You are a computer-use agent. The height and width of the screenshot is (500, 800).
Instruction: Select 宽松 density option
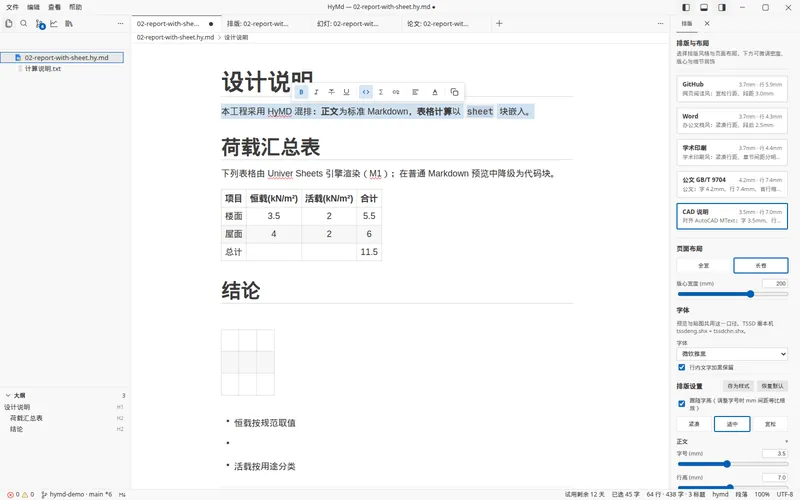coord(770,424)
